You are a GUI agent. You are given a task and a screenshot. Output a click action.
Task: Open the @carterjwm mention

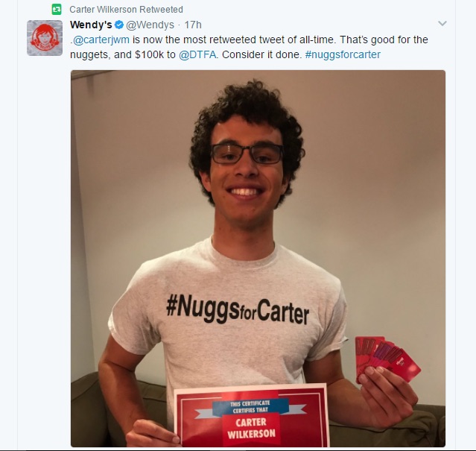[x=101, y=40]
